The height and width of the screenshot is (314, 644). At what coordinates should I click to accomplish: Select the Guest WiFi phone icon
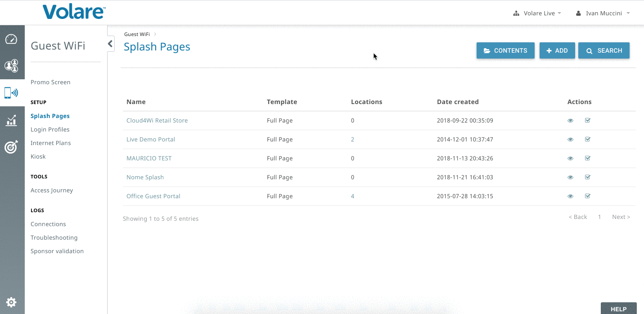(x=11, y=93)
